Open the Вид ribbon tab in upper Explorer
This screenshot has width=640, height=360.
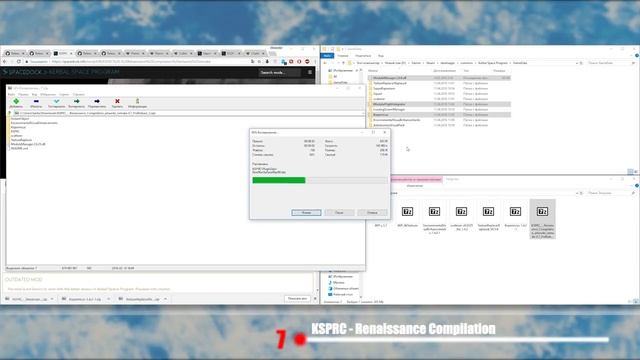pyautogui.click(x=381, y=56)
